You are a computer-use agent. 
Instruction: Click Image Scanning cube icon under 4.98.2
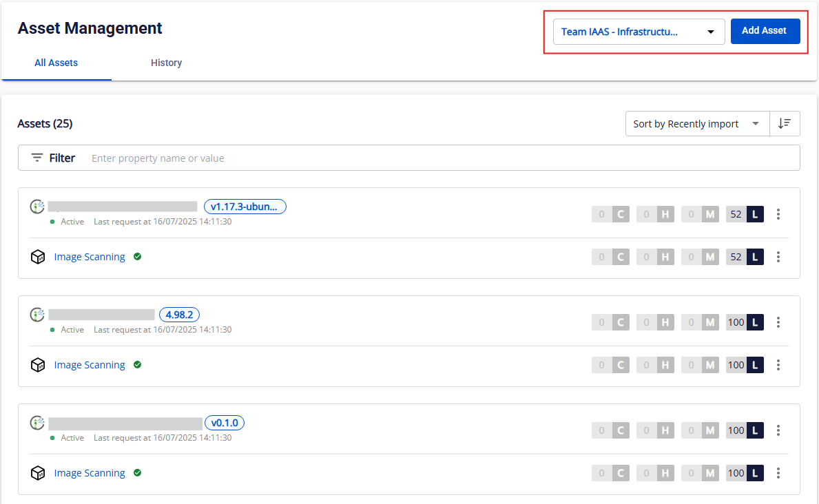click(x=38, y=365)
